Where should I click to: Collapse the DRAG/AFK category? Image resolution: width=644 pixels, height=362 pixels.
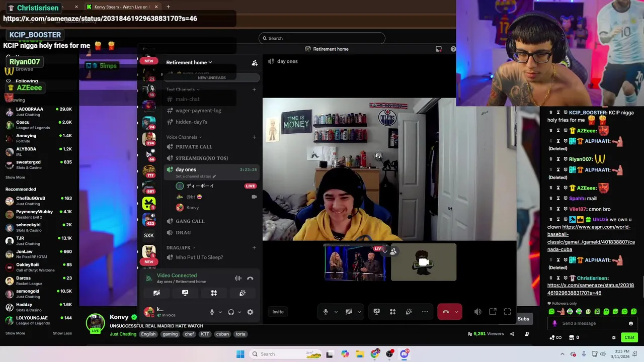click(181, 248)
